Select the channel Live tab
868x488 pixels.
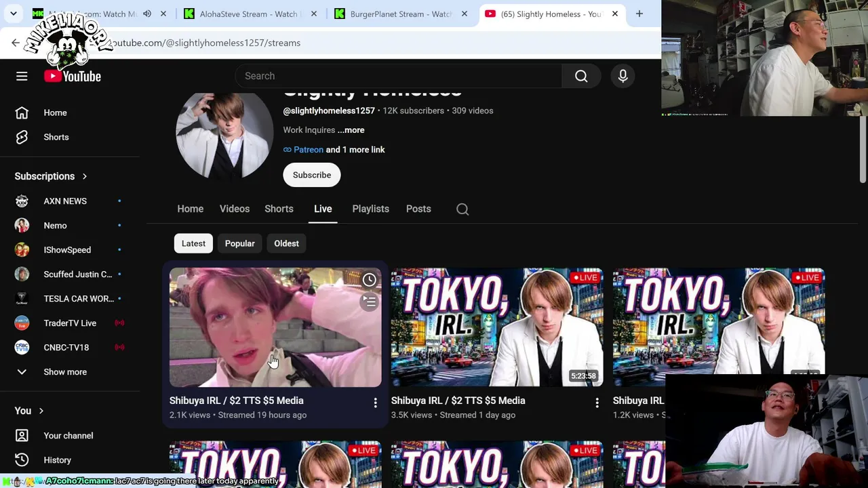tap(323, 209)
